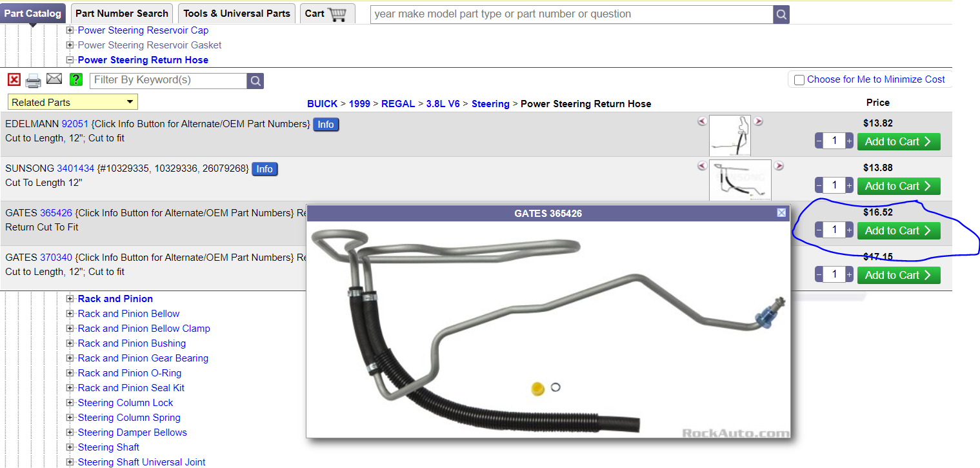Add SUNSONG 3401434 to cart
Screen dimensions: 980x468
(x=899, y=186)
